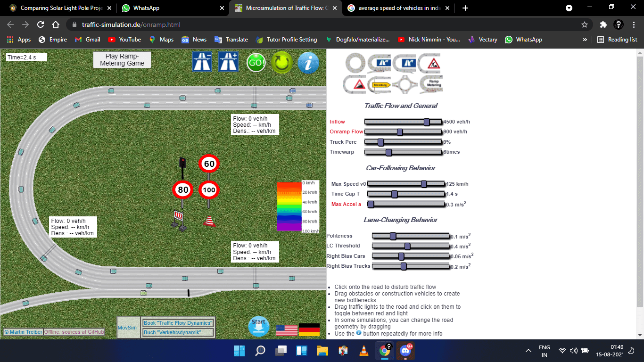This screenshot has height=362, width=644.
Task: Expand hidden bookmarks chevron
Action: (585, 40)
